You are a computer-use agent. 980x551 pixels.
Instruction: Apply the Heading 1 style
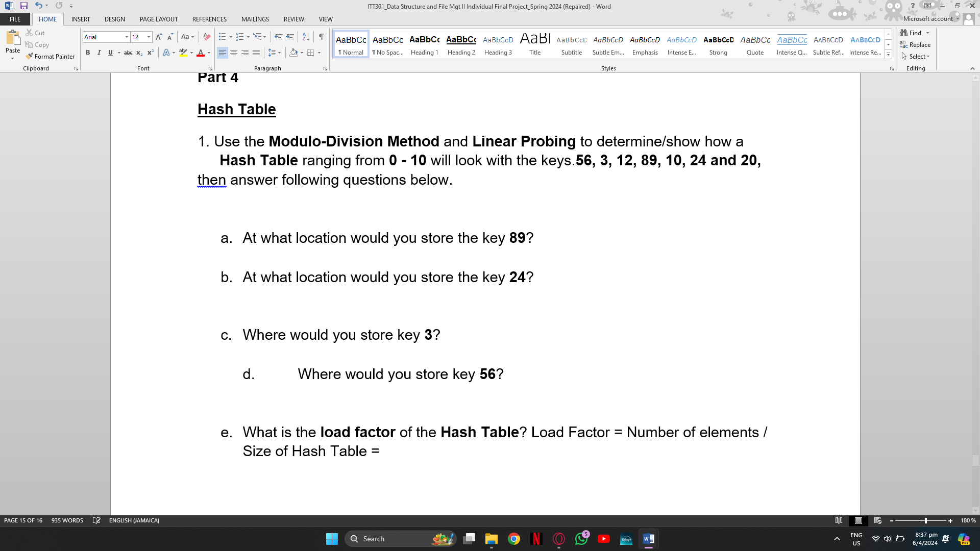[424, 44]
